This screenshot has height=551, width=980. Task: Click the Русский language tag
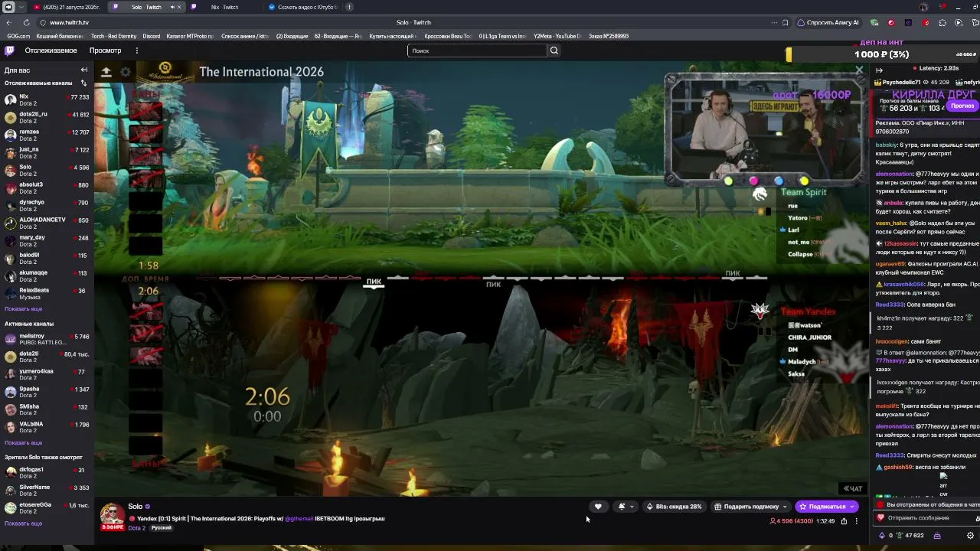click(161, 528)
